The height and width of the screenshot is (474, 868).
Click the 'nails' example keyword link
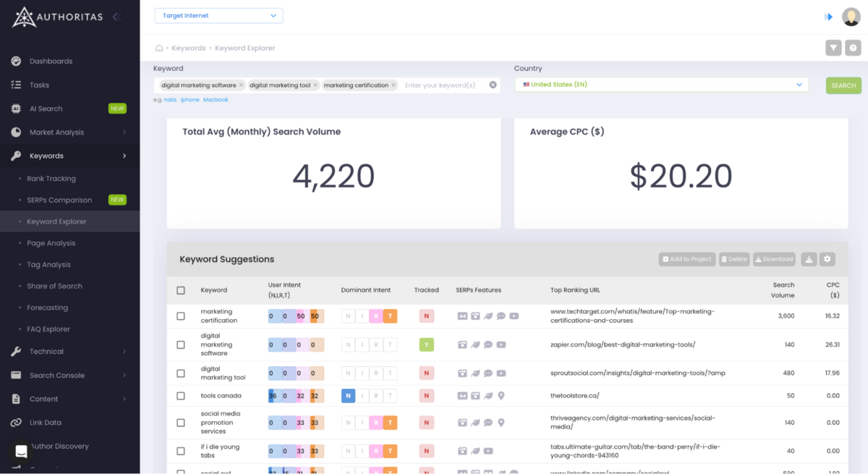coord(170,100)
